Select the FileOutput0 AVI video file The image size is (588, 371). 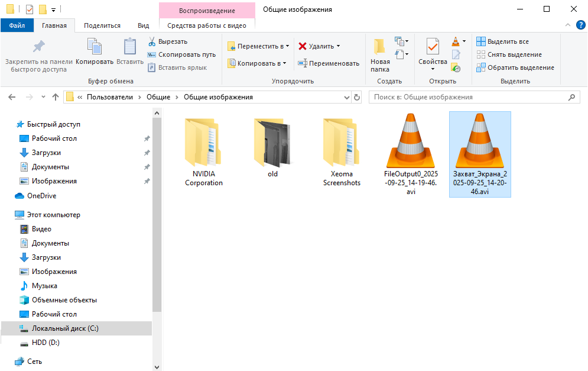[411, 154]
